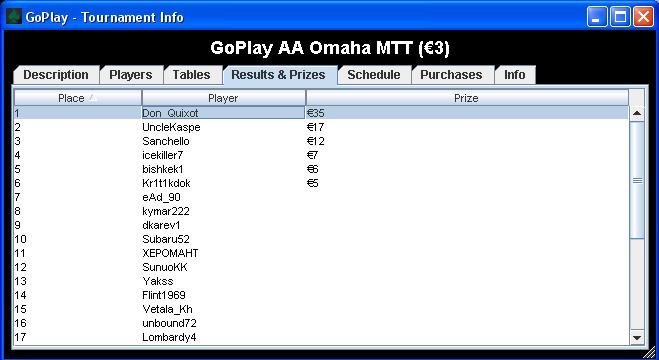Open the Description tab
Screen dimensions: 659x360
[56, 75]
